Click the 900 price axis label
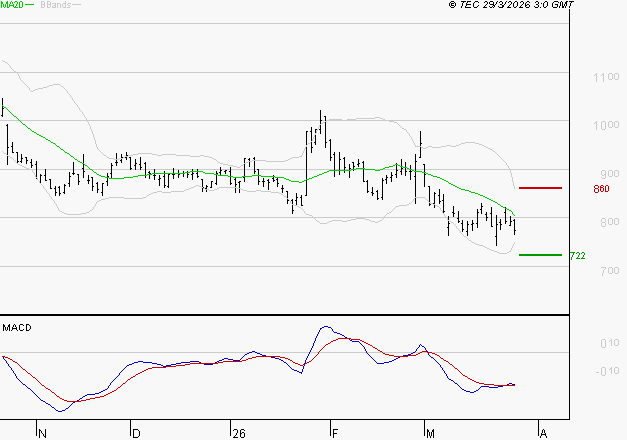The width and height of the screenshot is (627, 440). click(x=610, y=174)
